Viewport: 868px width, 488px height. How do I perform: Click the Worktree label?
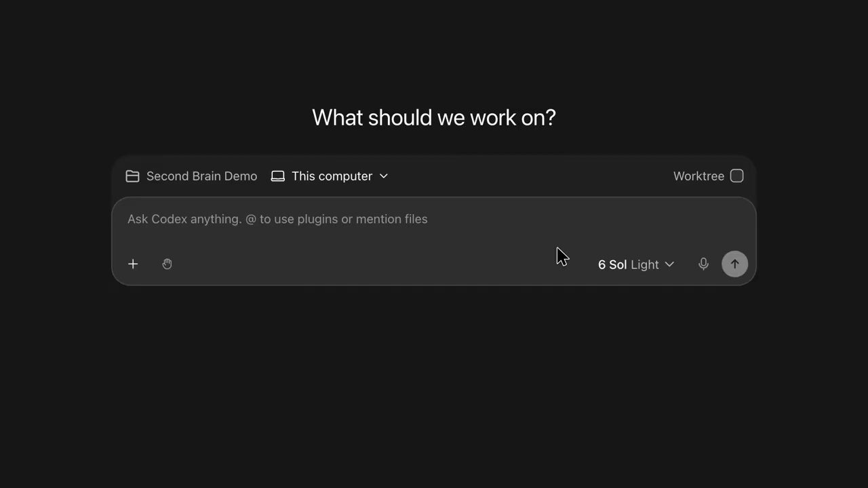click(x=698, y=176)
